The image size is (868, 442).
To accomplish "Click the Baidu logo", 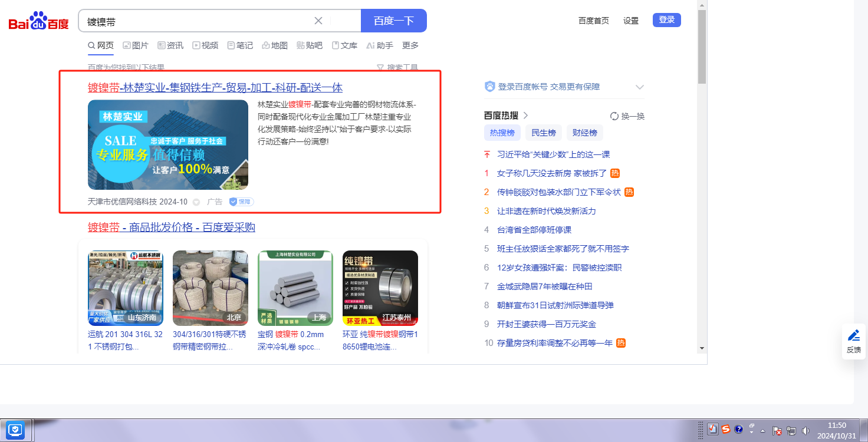I will (x=39, y=21).
